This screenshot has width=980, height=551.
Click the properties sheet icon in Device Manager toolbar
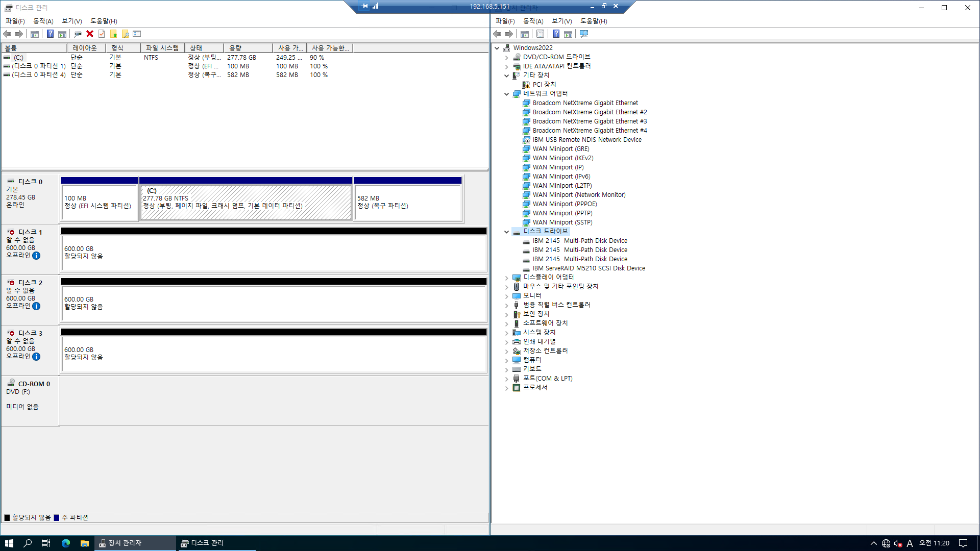click(540, 34)
